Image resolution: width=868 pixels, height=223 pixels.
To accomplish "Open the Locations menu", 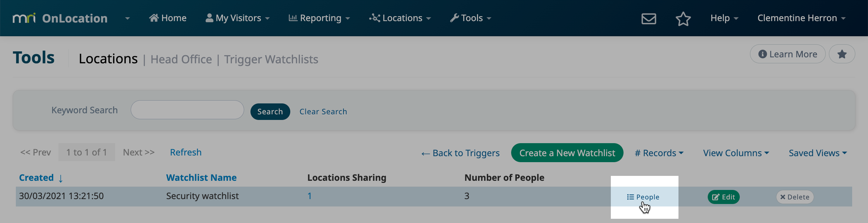I will (x=400, y=18).
